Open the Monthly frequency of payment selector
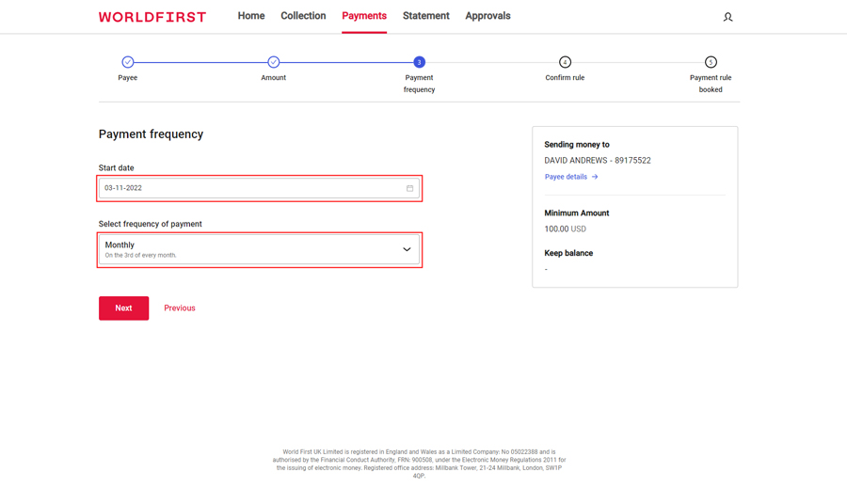The image size is (847, 504). point(249,249)
